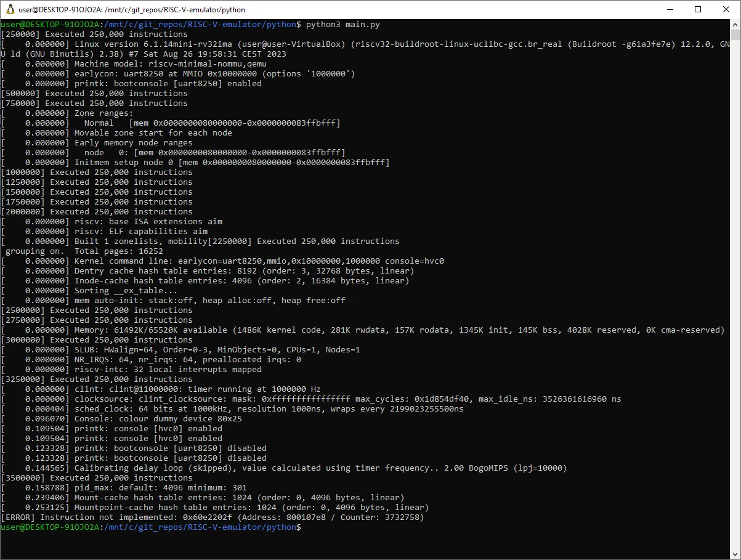Click the scrollbar down arrow
This screenshot has height=560, width=741.
tap(736, 553)
